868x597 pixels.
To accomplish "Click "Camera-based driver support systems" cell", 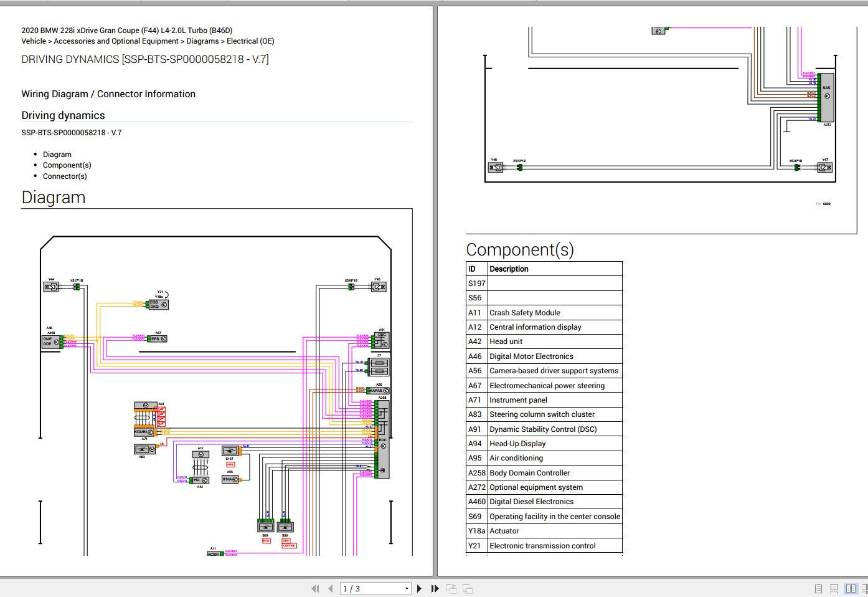I will coord(554,371).
